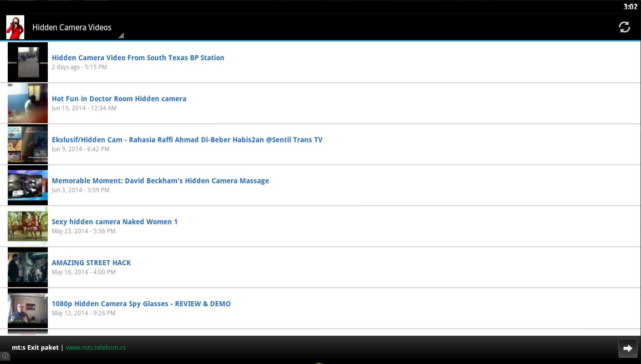Select thumbnail of Doctor Room video
641x364 pixels.
coord(28,103)
